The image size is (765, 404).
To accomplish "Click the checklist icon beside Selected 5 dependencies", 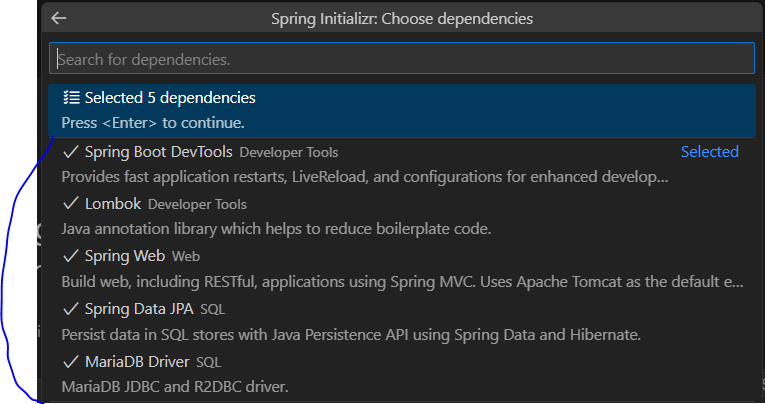I will [71, 98].
